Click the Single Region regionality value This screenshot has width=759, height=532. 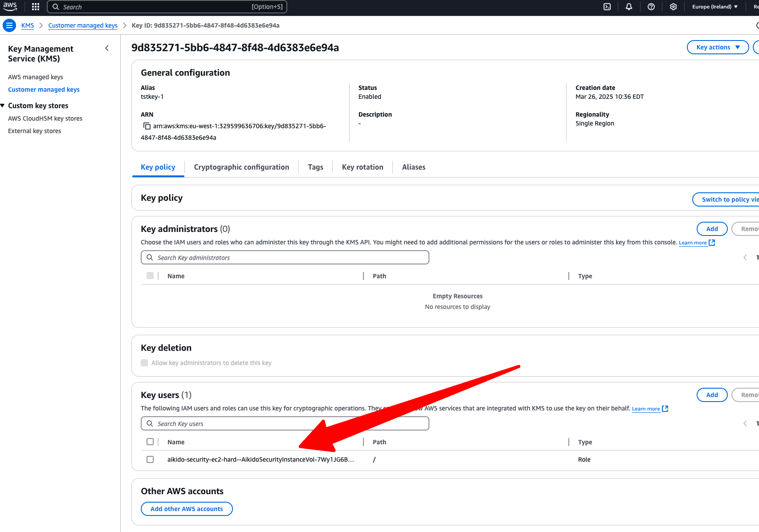tap(595, 123)
